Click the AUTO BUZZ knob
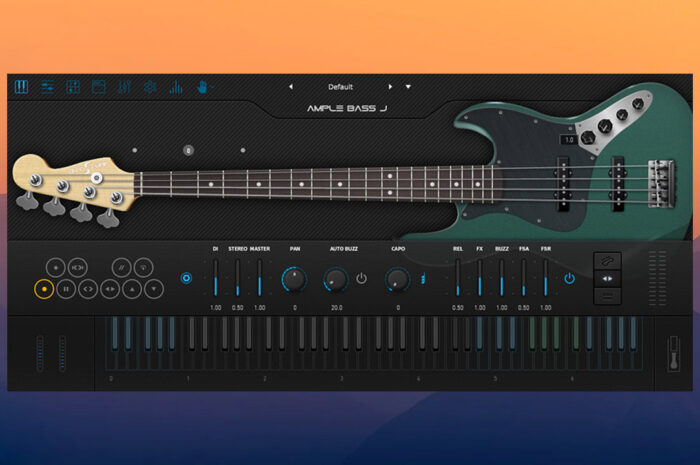 tap(336, 279)
